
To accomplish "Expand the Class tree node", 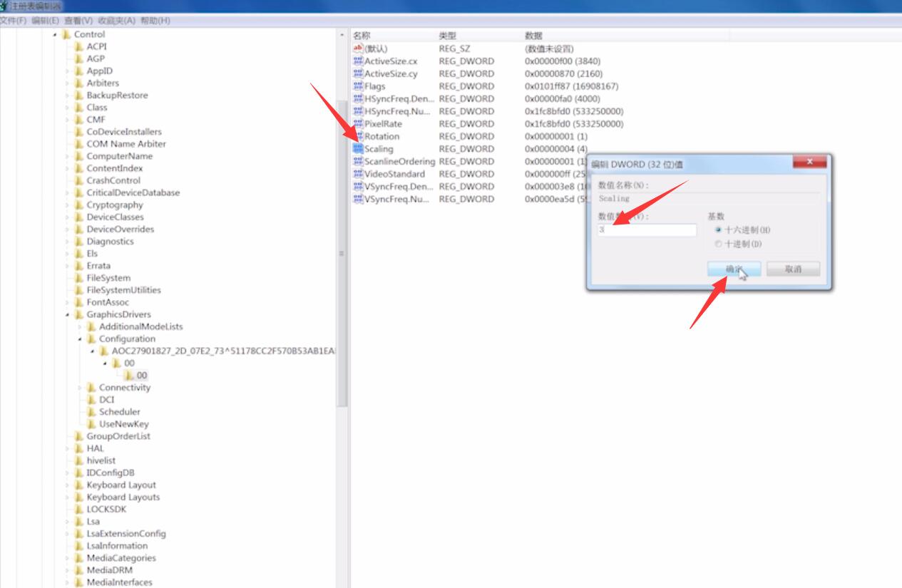I will [68, 108].
